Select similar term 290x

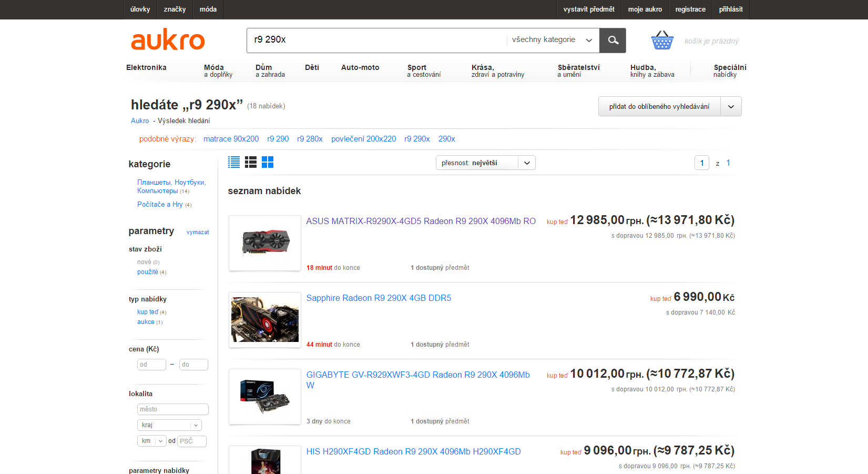[x=447, y=139]
